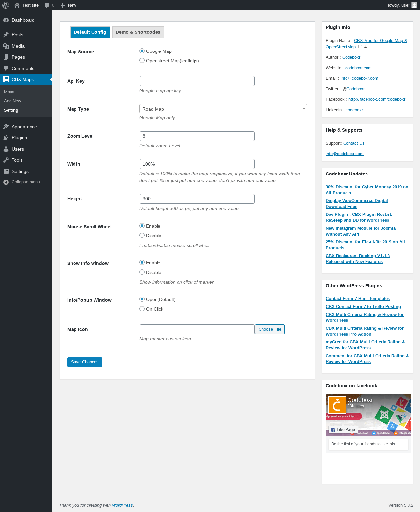Open CBX Restaurant Booking V1.1.8 link
The height and width of the screenshot is (512, 420).
pos(358,259)
